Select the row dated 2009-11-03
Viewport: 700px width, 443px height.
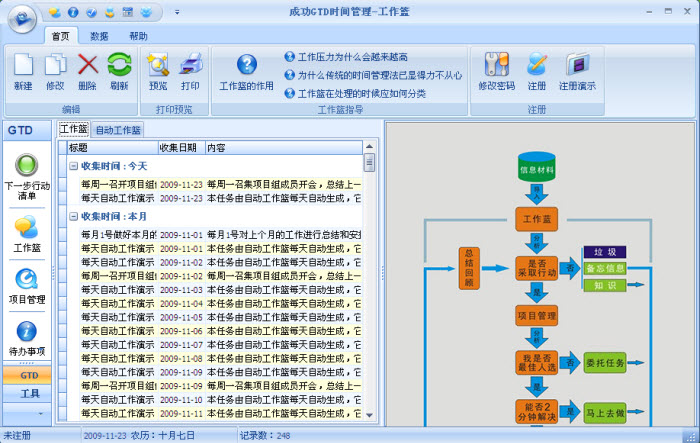(221, 290)
